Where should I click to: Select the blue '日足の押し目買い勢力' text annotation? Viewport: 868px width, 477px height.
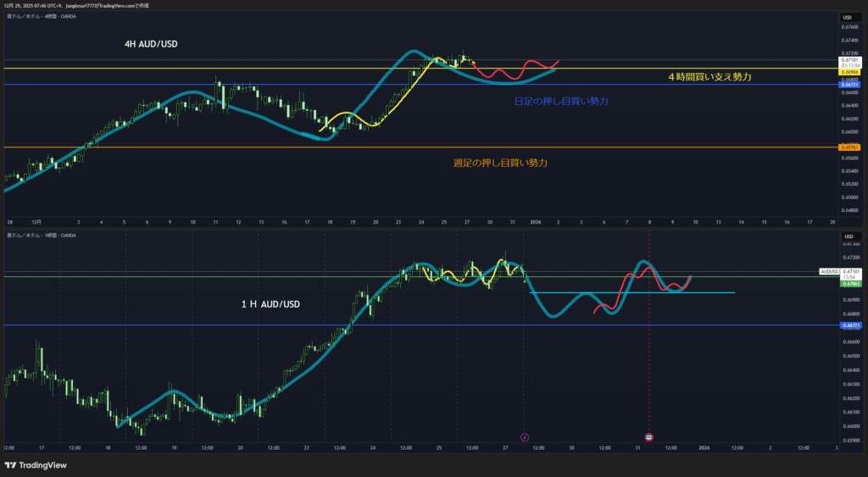click(561, 101)
